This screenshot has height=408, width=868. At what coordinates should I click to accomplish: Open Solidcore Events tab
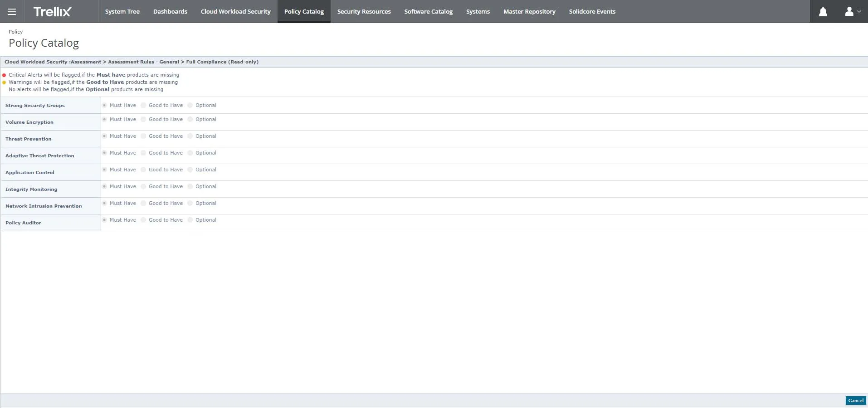[592, 12]
